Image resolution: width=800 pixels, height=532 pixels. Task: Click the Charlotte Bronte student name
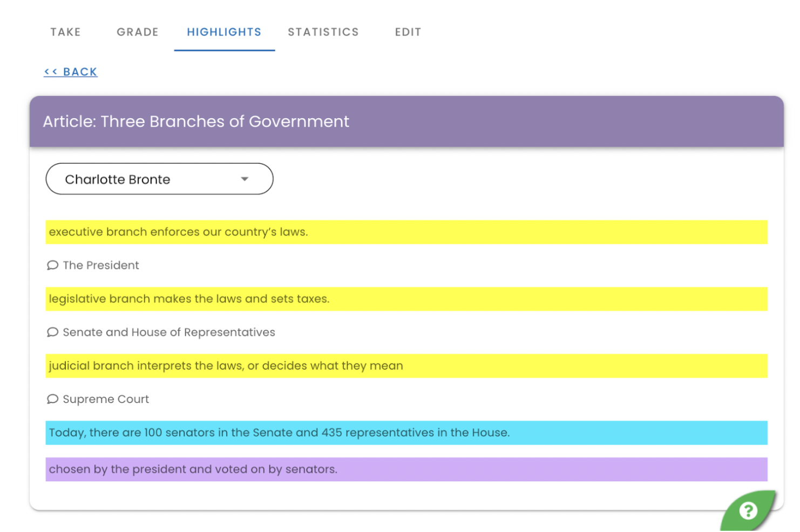[118, 179]
